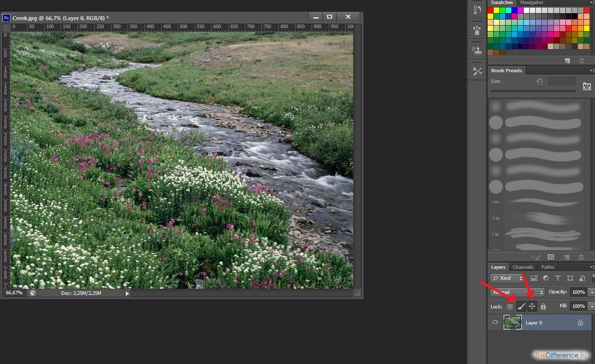Open the Normal blend mode dropdown
Image resolution: width=595 pixels, height=364 pixels.
pyautogui.click(x=517, y=292)
